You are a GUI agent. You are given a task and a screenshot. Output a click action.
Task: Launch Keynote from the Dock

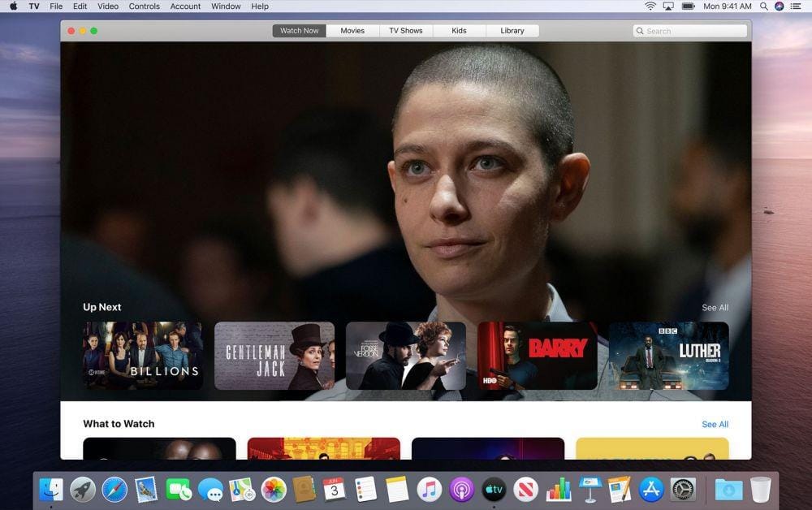(x=590, y=490)
